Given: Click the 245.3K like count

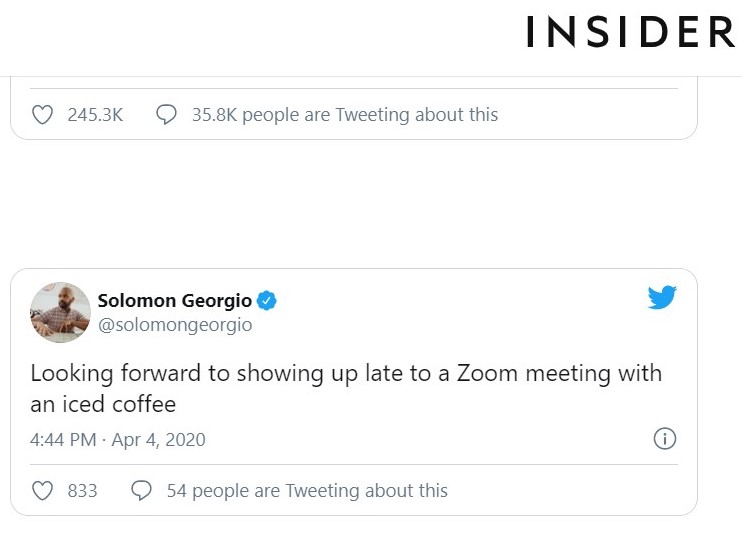Looking at the screenshot, I should (95, 115).
